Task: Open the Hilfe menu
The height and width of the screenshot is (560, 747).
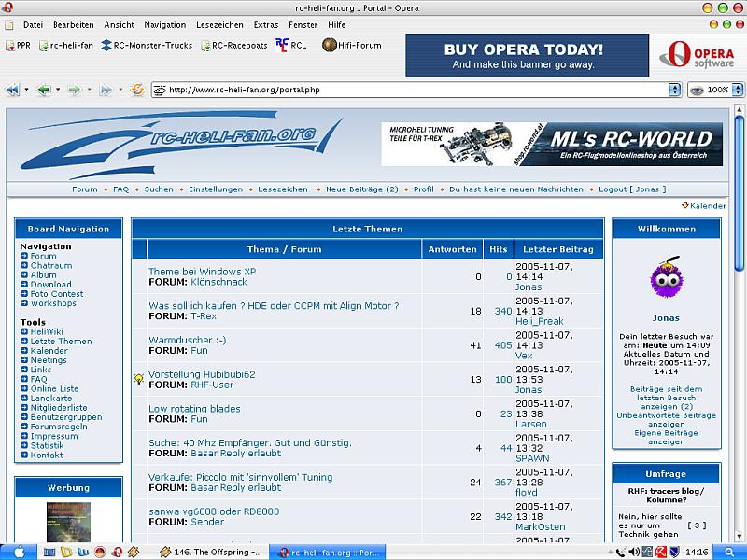Action: pyautogui.click(x=336, y=25)
